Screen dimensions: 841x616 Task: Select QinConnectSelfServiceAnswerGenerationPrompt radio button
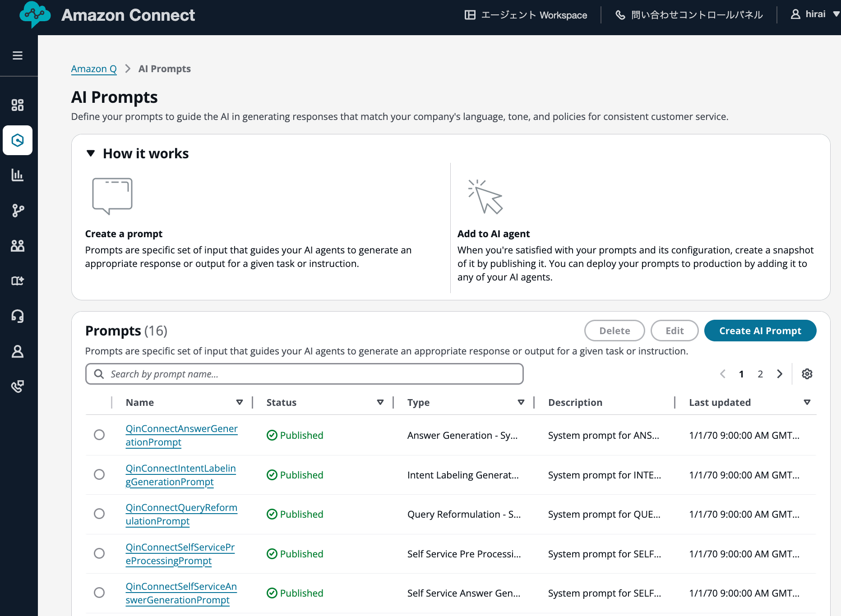coord(99,593)
